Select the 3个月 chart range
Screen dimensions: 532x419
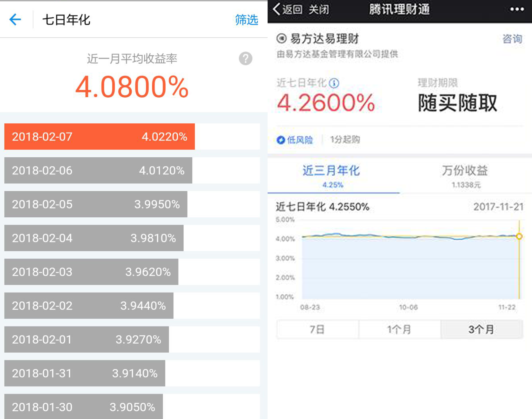point(482,329)
